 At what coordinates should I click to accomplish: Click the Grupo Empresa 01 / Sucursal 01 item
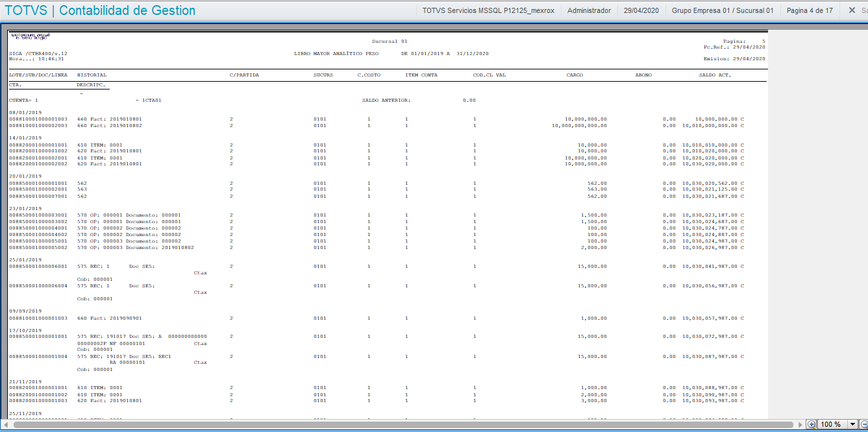pyautogui.click(x=723, y=10)
